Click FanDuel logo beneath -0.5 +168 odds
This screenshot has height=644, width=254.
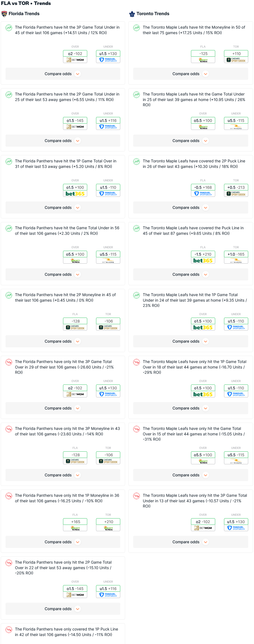pyautogui.click(x=203, y=194)
